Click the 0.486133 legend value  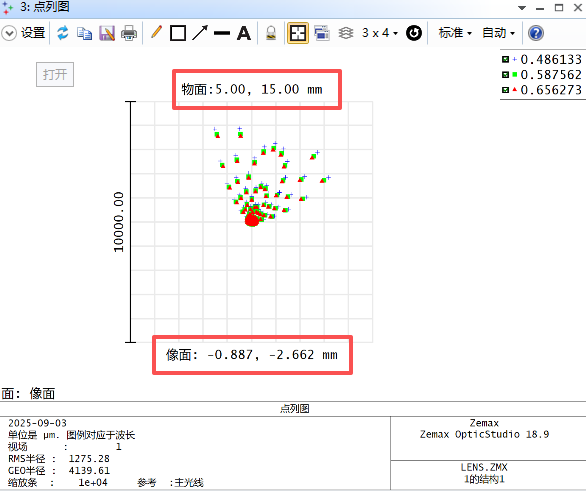[551, 59]
